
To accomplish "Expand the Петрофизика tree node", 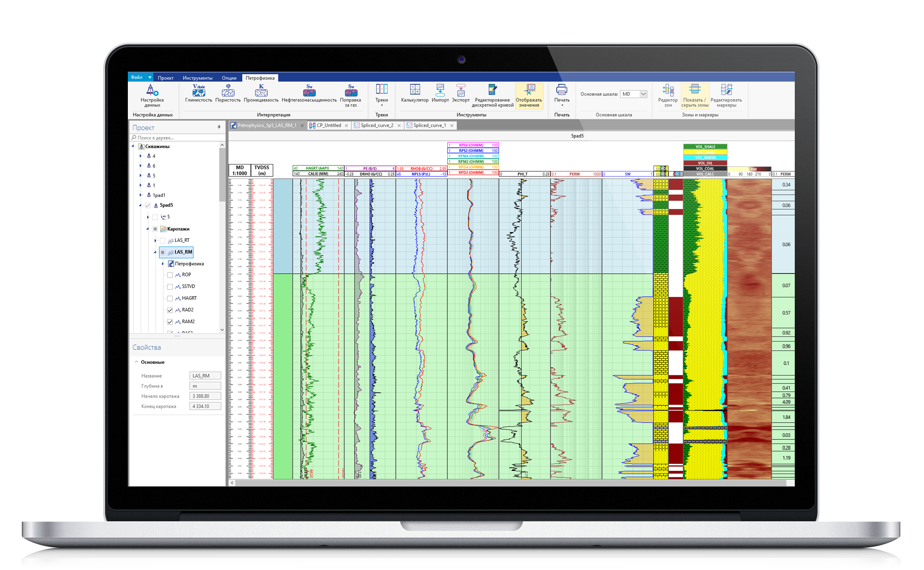I will pyautogui.click(x=163, y=264).
